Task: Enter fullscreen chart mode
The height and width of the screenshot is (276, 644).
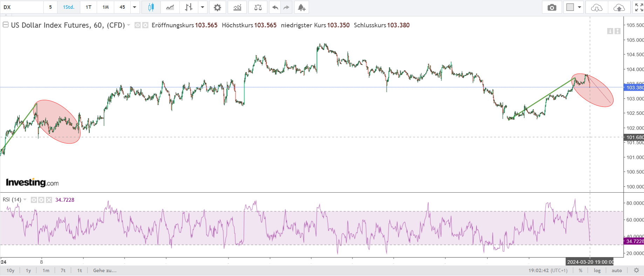Action: click(639, 7)
